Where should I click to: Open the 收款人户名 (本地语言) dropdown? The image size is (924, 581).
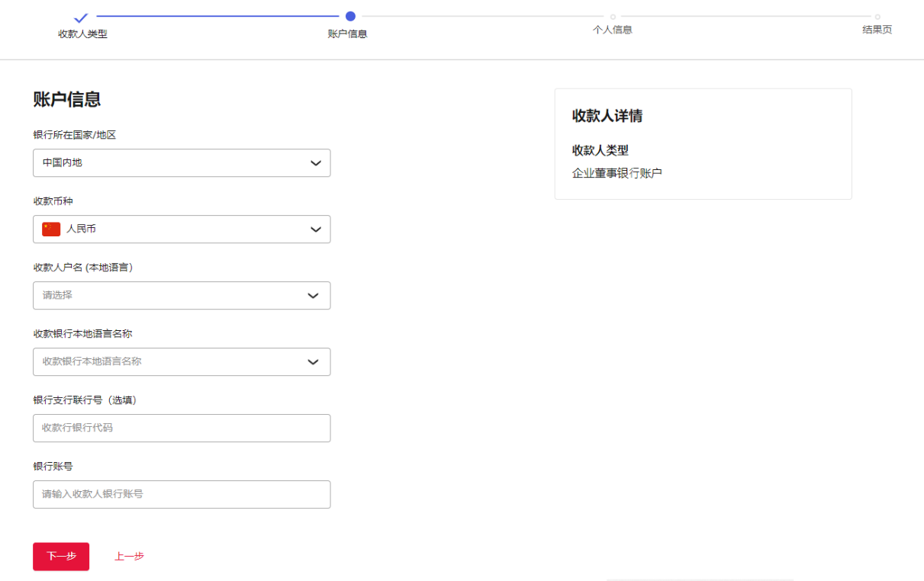(182, 296)
